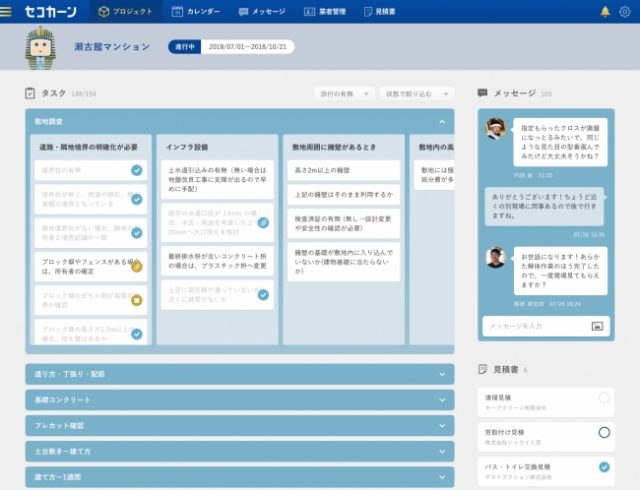Image resolution: width=640 pixels, height=490 pixels.
Task: Open the 添付の有無 filter dropdown
Action: pyautogui.click(x=342, y=93)
